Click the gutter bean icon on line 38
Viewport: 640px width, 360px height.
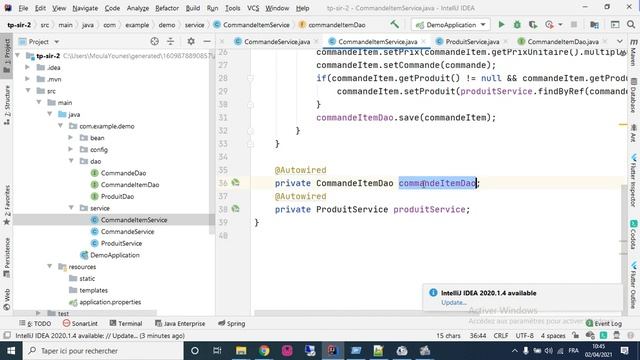[x=236, y=209]
